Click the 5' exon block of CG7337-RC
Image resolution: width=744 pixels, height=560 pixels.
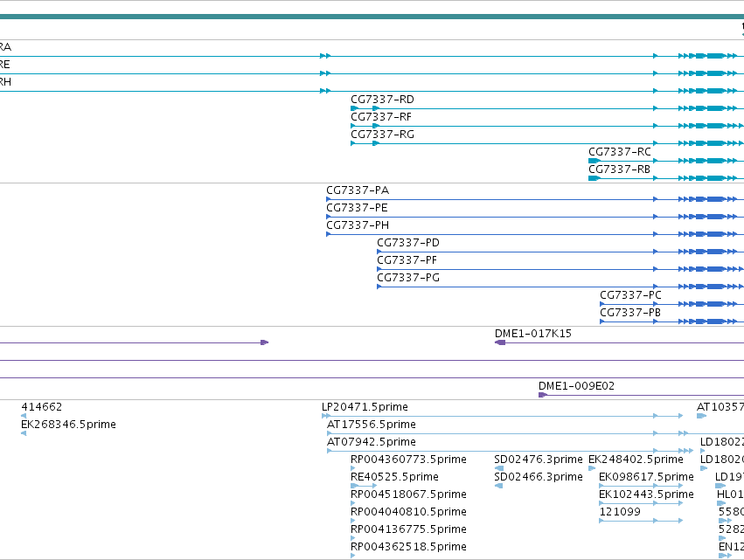pos(594,161)
